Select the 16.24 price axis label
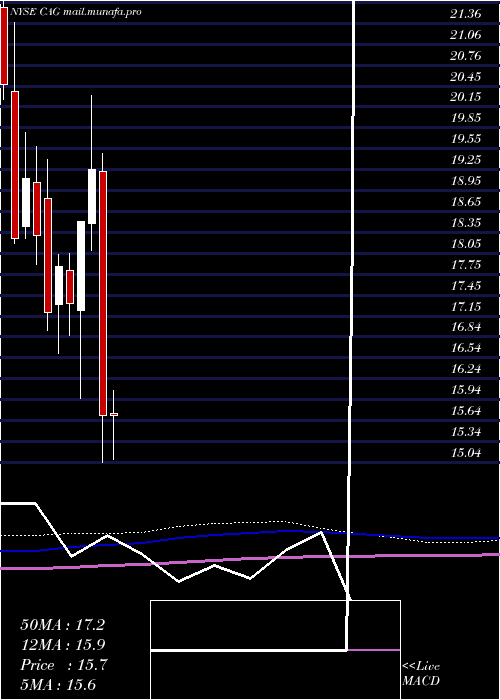The height and width of the screenshot is (700, 500). (466, 369)
